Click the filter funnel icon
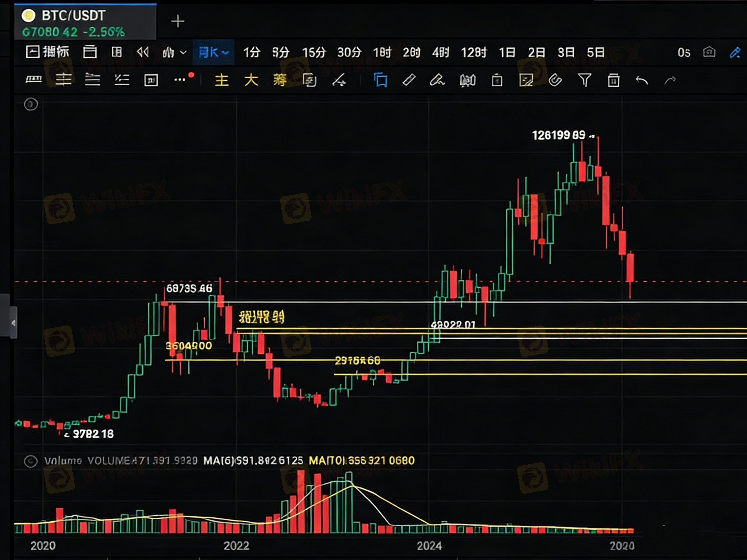 click(584, 80)
